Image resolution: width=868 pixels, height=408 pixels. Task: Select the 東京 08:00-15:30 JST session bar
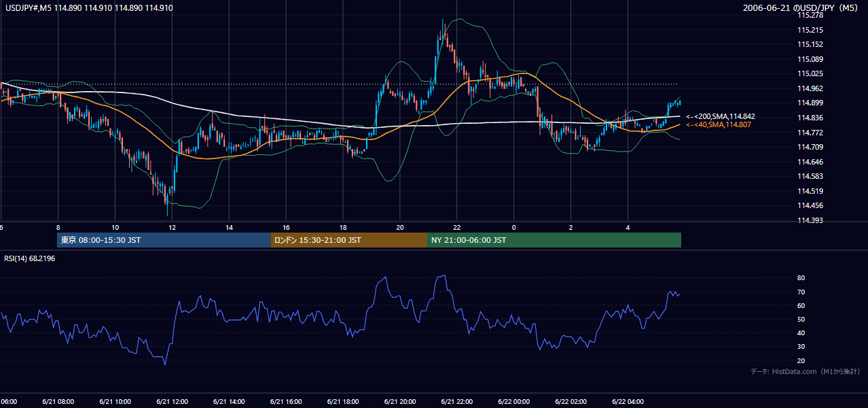point(164,240)
